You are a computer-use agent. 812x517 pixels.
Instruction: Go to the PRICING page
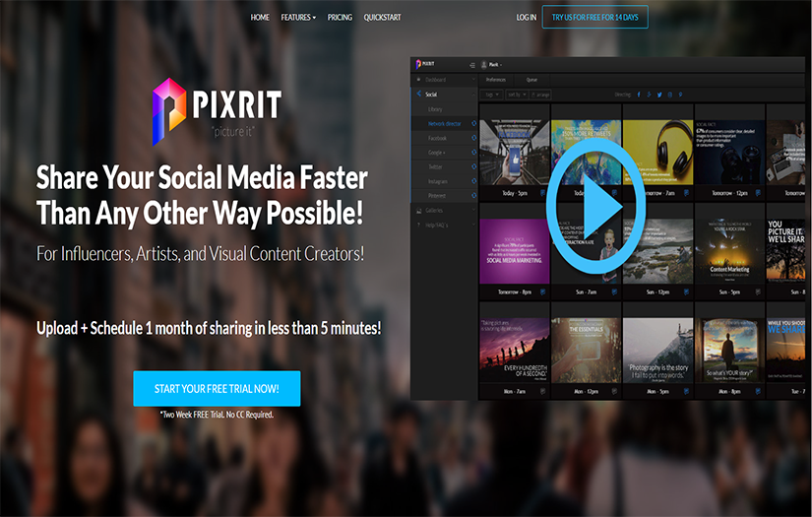(x=340, y=17)
